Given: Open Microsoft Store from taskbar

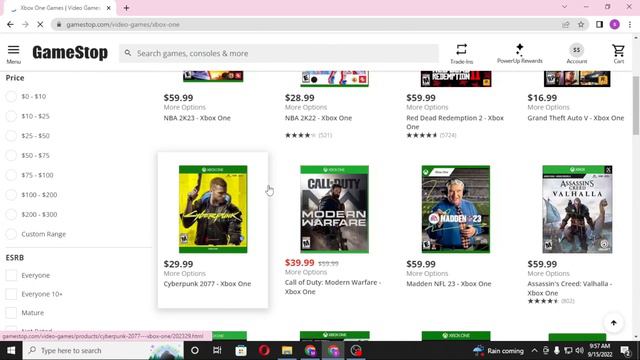Looking at the screenshot, I should 241,351.
